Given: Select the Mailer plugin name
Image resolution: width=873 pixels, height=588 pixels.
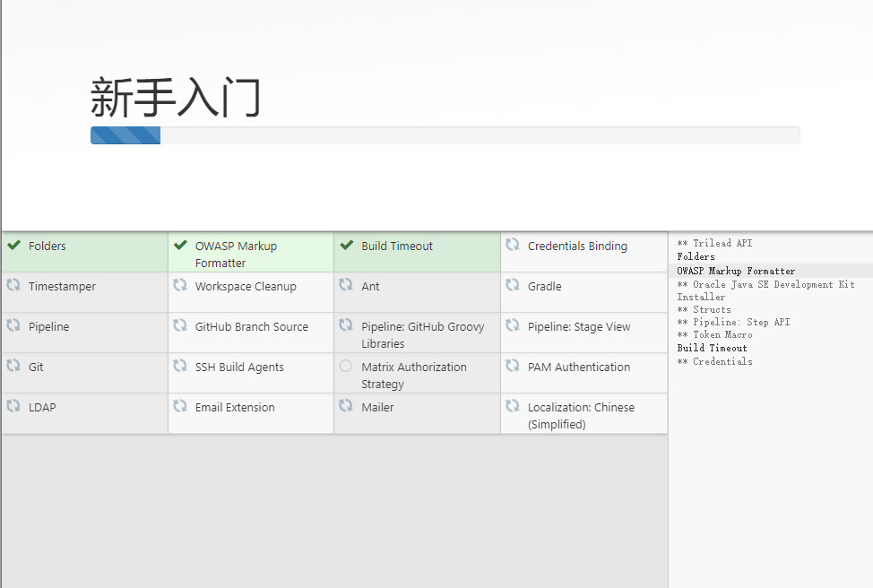Looking at the screenshot, I should [377, 408].
